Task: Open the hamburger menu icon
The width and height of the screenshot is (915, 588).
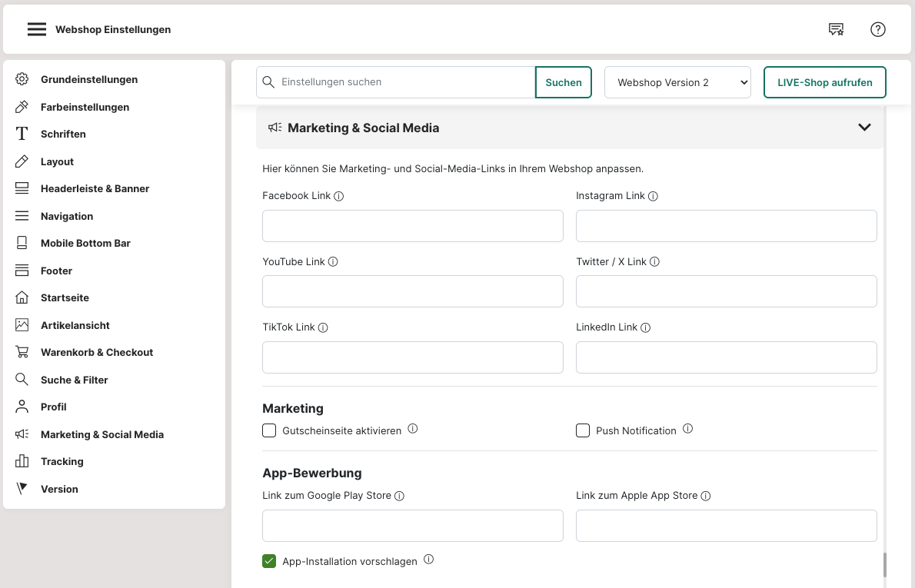Action: [37, 29]
